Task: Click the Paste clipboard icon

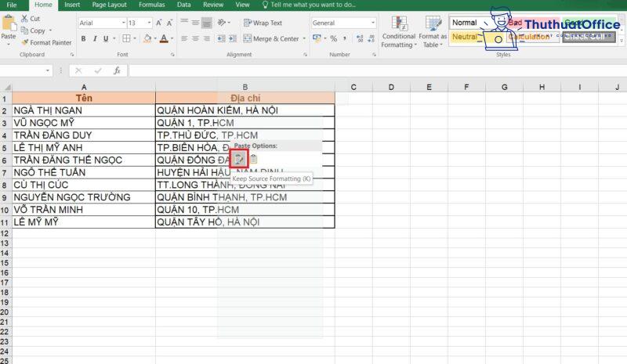Action: point(8,23)
